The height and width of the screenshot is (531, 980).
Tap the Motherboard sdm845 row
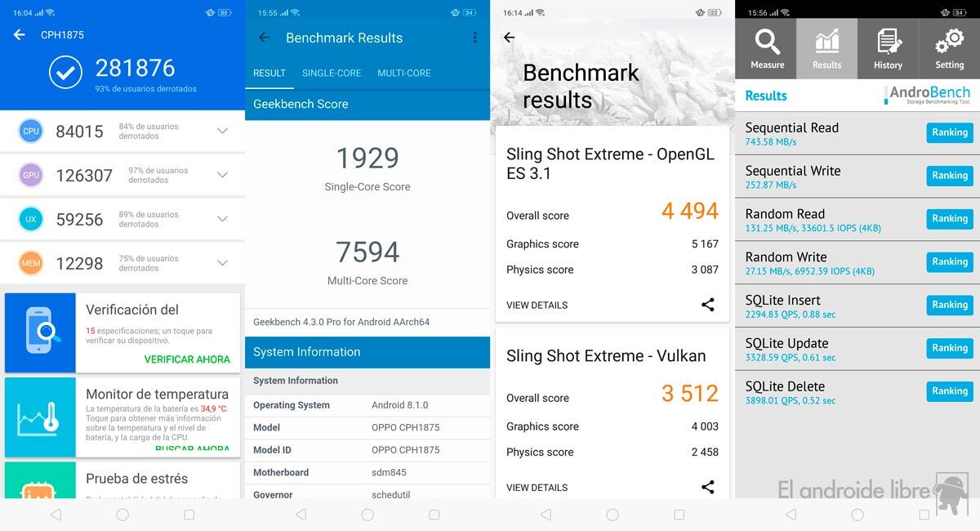click(x=367, y=472)
